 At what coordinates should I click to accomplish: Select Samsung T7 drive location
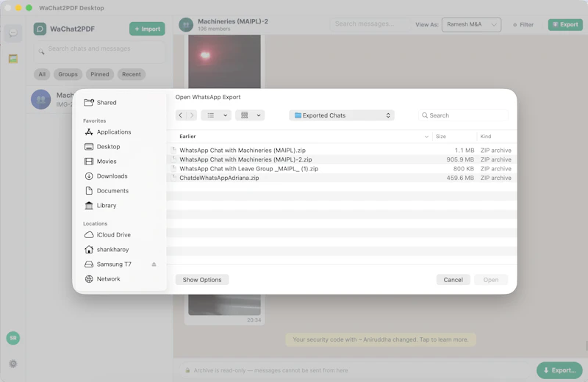pyautogui.click(x=107, y=264)
